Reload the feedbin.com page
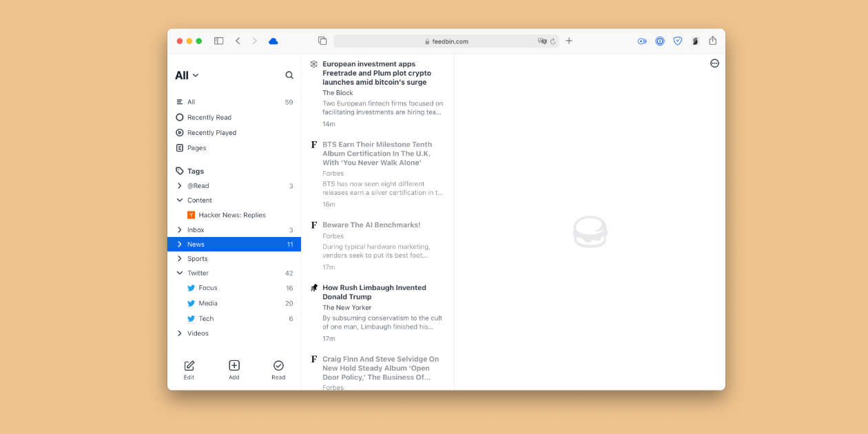This screenshot has height=434, width=868. [x=552, y=41]
